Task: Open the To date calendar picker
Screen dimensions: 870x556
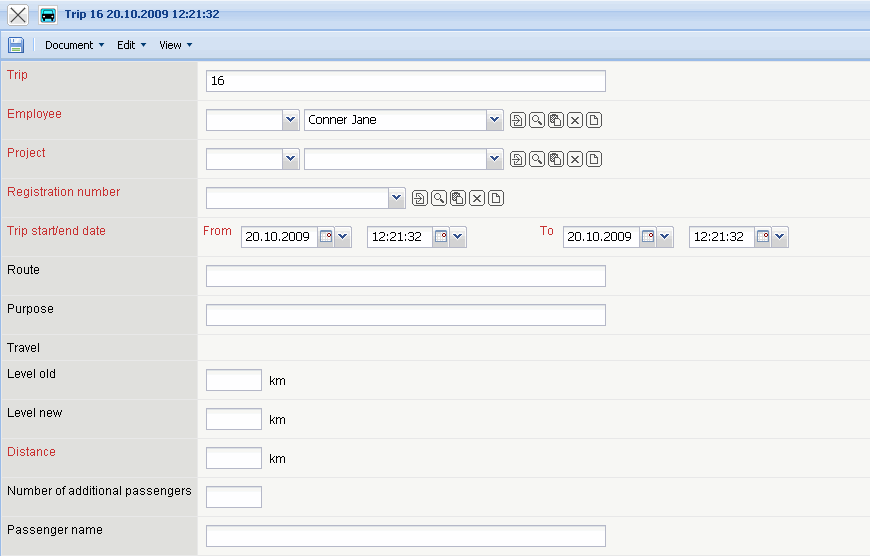Action: 648,238
